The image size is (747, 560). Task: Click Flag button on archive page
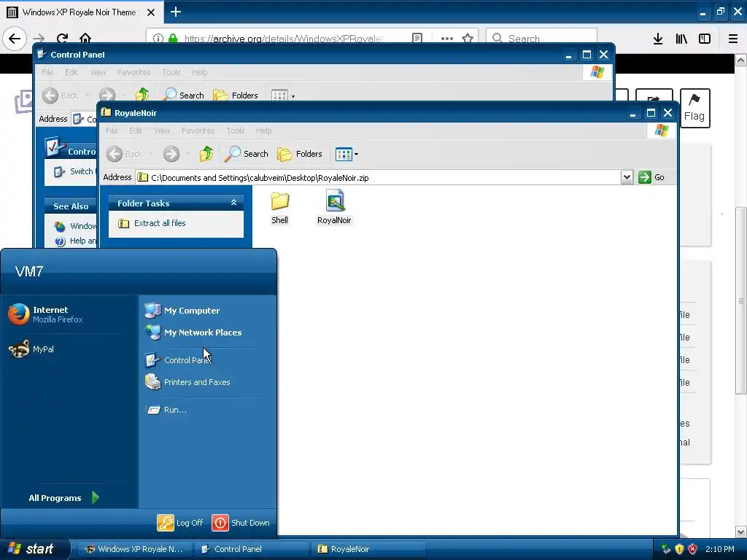[694, 108]
